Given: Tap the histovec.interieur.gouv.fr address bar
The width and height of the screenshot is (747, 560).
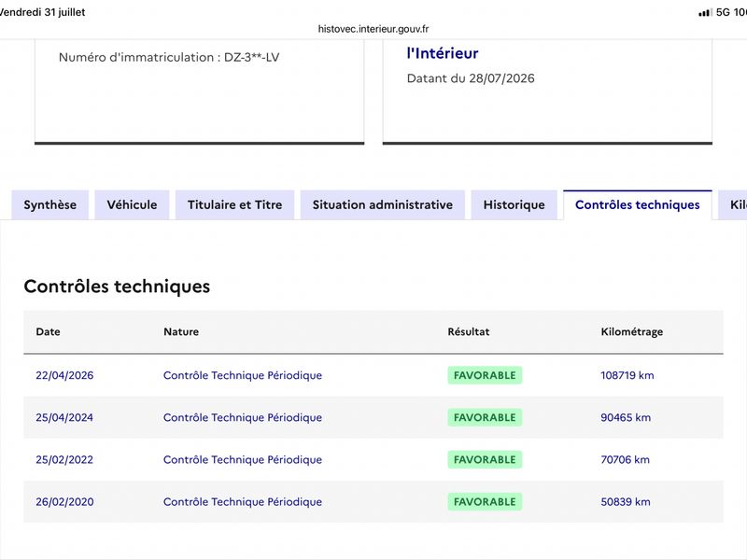Looking at the screenshot, I should 373,29.
